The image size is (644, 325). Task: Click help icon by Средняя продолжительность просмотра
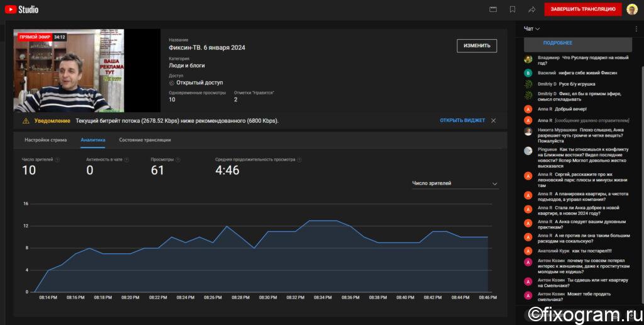coord(299,159)
